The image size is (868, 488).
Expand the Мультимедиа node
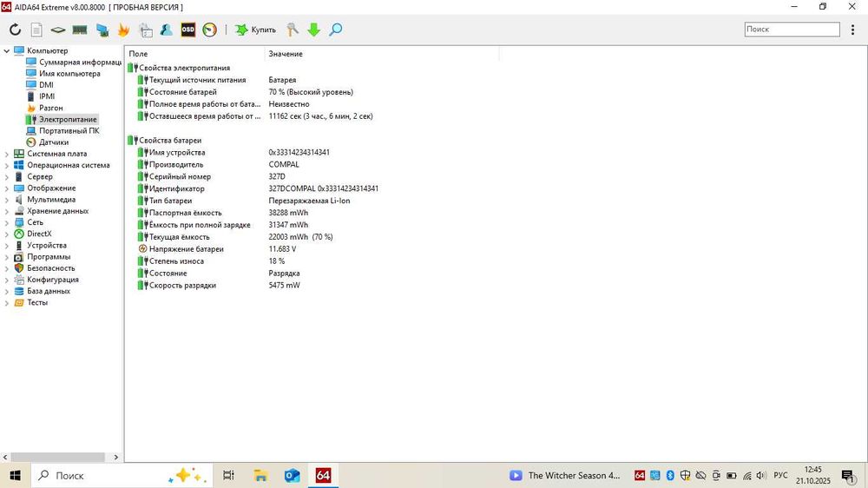coord(7,200)
